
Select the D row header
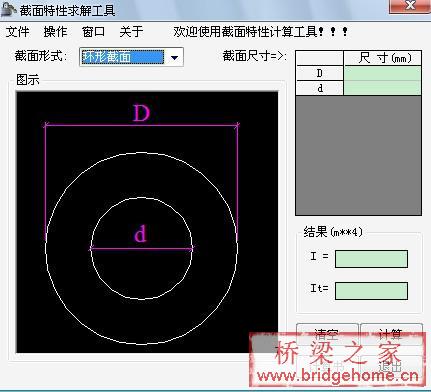pos(320,73)
